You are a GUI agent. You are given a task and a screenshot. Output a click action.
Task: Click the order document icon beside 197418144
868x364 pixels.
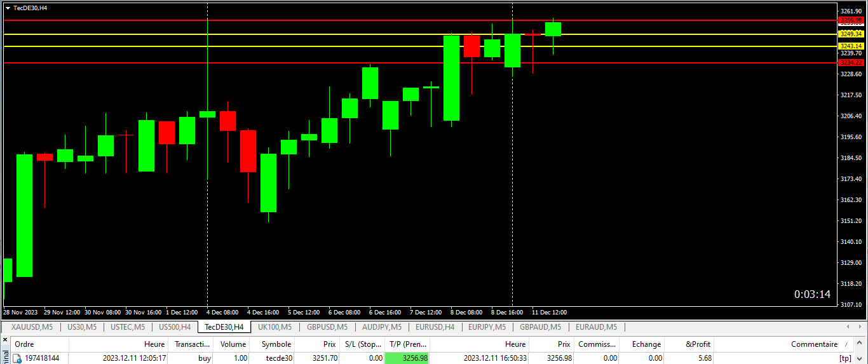point(18,358)
